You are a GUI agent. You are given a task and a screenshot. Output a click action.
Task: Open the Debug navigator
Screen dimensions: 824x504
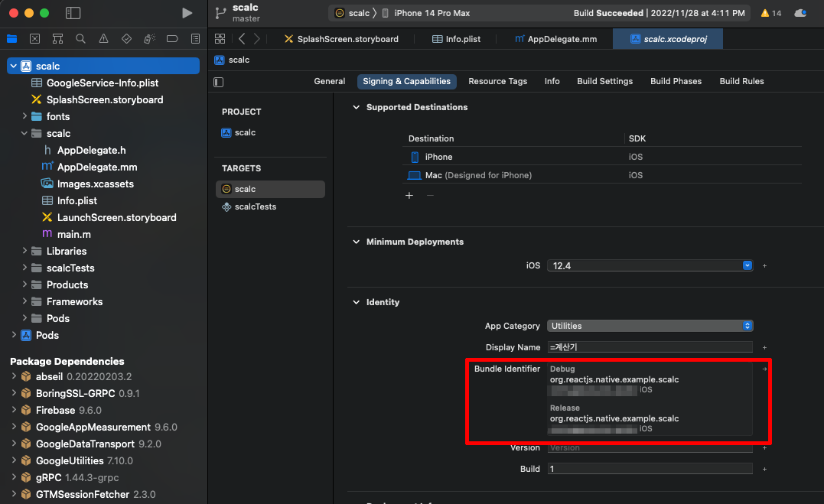pos(149,39)
